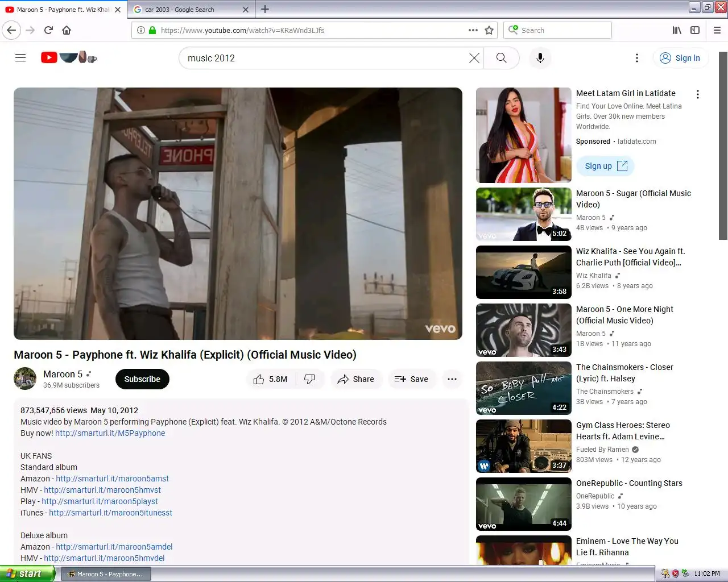The height and width of the screenshot is (582, 728).
Task: Reload the current page
Action: pyautogui.click(x=48, y=30)
